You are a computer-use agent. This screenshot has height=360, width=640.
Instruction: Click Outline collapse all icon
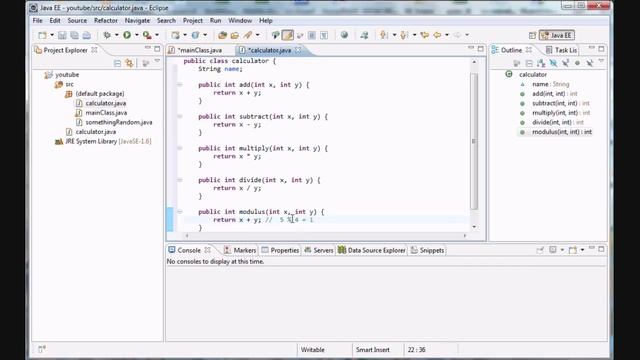tap(529, 63)
